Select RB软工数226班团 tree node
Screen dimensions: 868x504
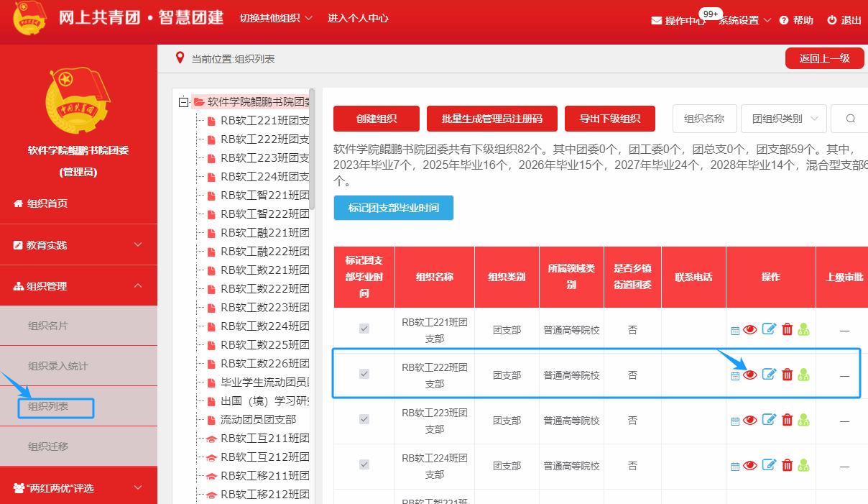pos(265,363)
